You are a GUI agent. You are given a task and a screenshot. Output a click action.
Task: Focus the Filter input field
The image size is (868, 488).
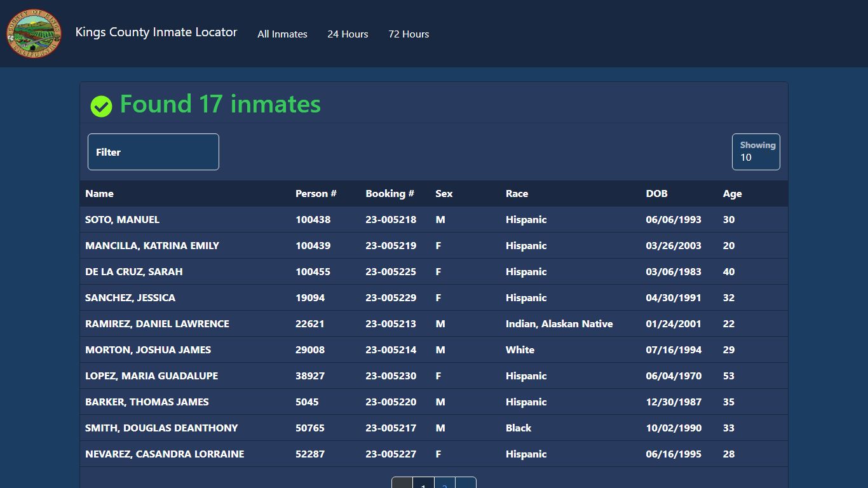pyautogui.click(x=153, y=152)
